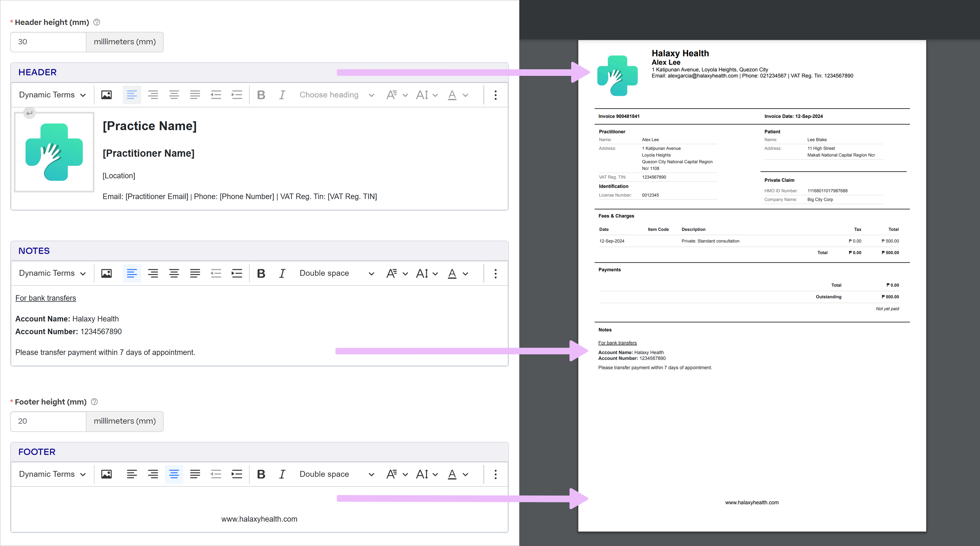Click the Header height input field
Viewport: 980px width, 546px height.
click(48, 42)
